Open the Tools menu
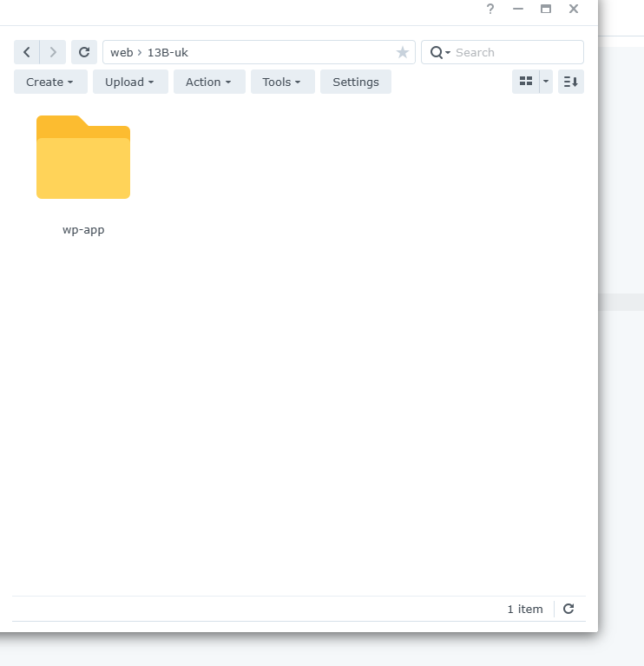Screen dimensions: 644x666 [x=282, y=82]
